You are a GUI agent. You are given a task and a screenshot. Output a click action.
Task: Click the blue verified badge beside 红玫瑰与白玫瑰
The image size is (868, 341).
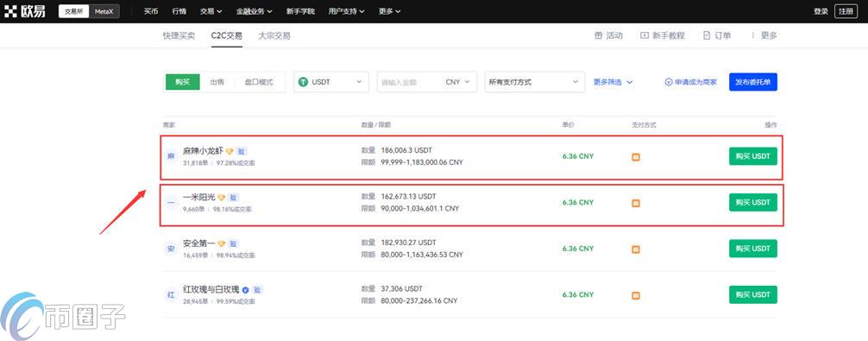[x=245, y=289]
